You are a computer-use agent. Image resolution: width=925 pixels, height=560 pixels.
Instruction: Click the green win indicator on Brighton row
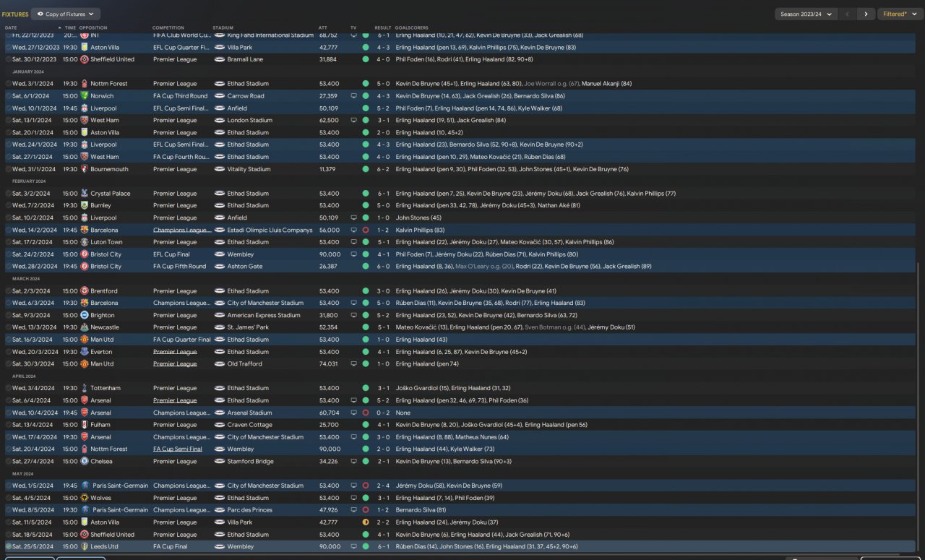(x=366, y=316)
